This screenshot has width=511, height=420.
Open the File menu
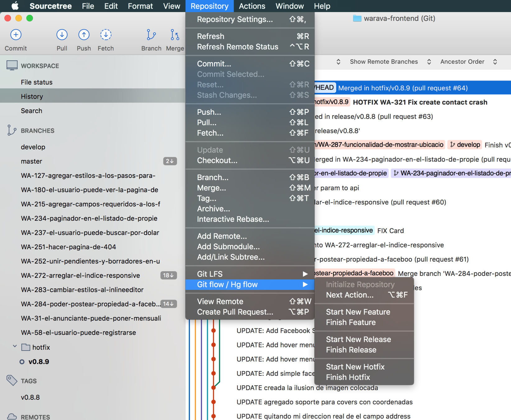tap(88, 6)
